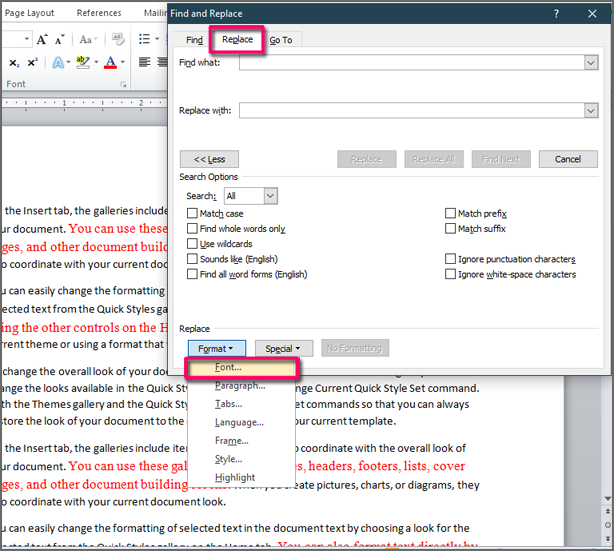Click the Shrink Font icon in ribbon
Screen dimensions: 614x551
tap(60, 39)
